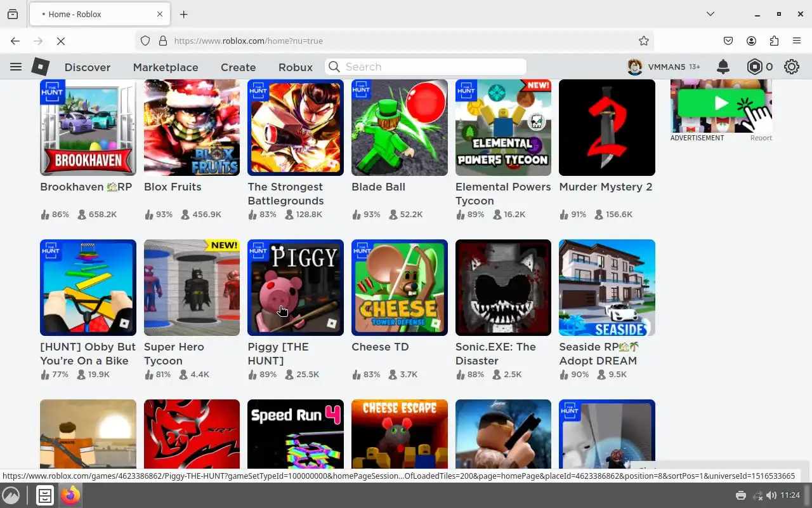The height and width of the screenshot is (508, 812).
Task: Open the Speed Run 4 thumbnail
Action: [x=296, y=434]
